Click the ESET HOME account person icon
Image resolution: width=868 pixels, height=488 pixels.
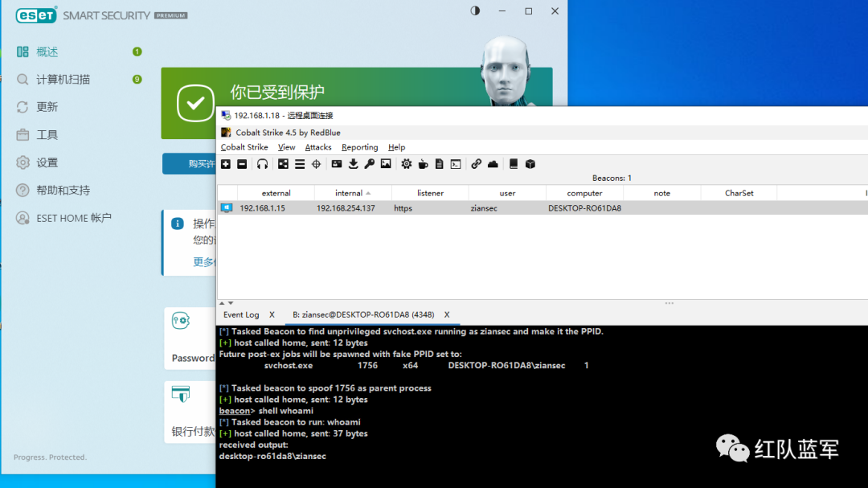click(23, 218)
